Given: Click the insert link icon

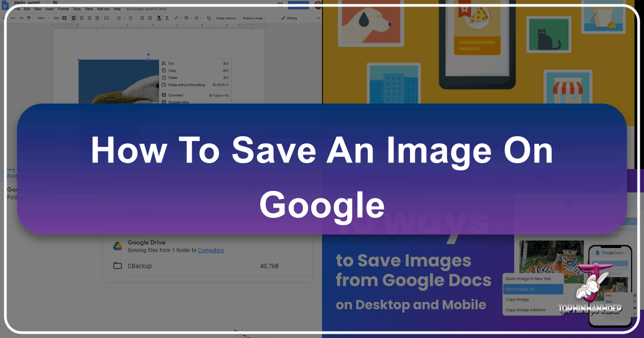Looking at the screenshot, I should click(56, 18).
